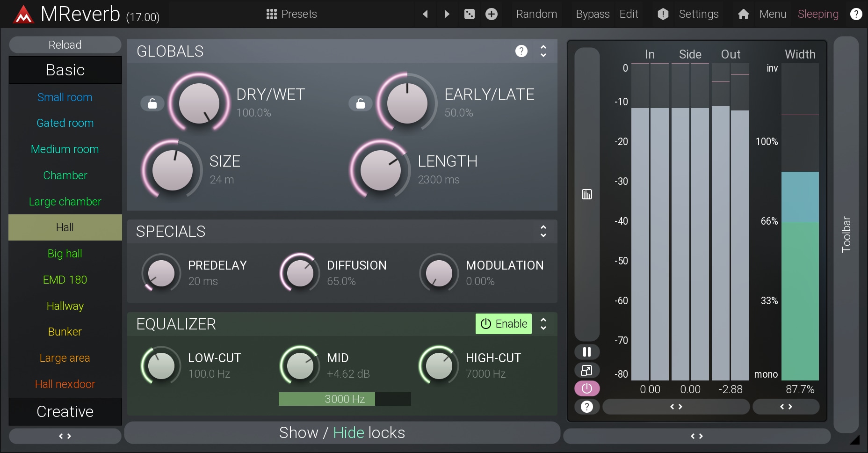
Task: Open the Globals help question mark
Action: 521,51
